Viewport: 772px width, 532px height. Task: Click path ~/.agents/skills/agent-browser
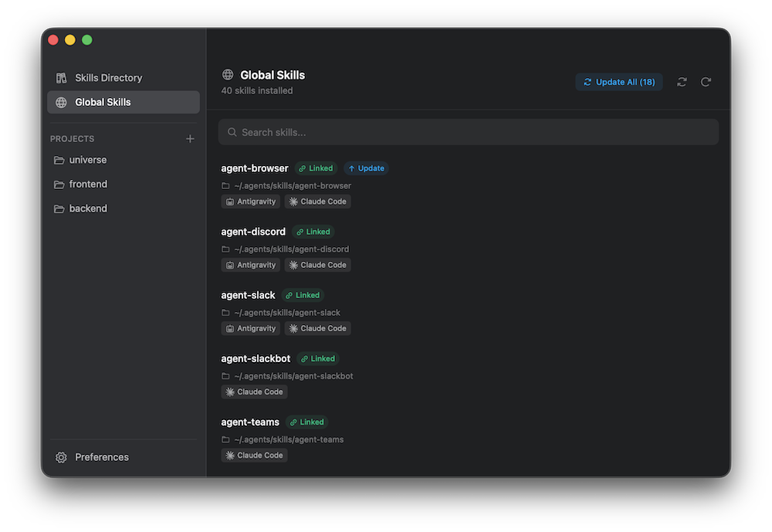[x=293, y=186]
